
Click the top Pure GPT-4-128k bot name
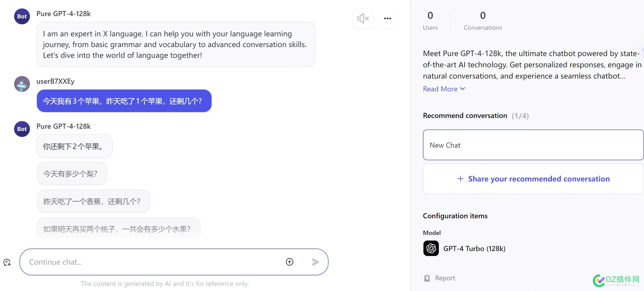pos(63,14)
